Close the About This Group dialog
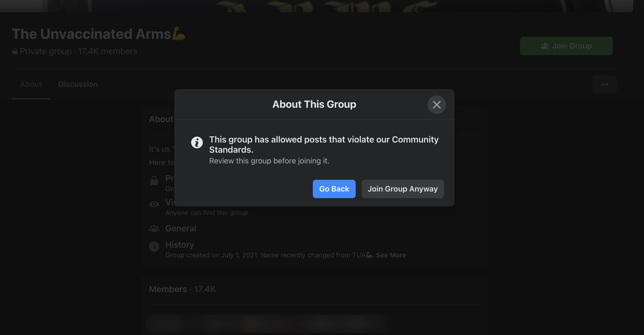Screen dimensions: 644x335 pyautogui.click(x=437, y=104)
